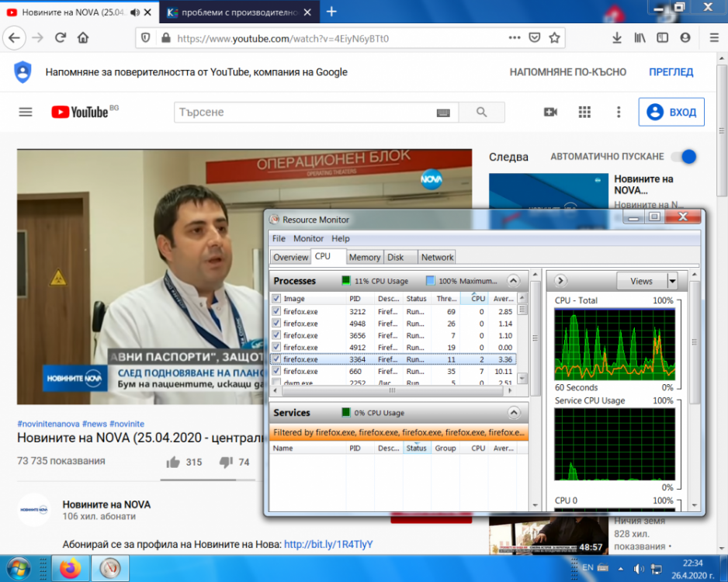Click the YouTube search magnifier button
728x582 pixels.
point(482,112)
